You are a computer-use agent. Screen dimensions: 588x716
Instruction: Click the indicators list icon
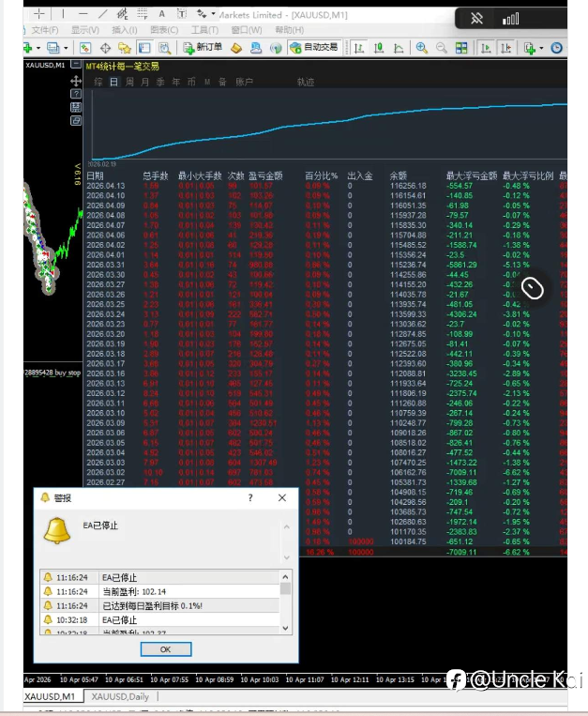530,48
